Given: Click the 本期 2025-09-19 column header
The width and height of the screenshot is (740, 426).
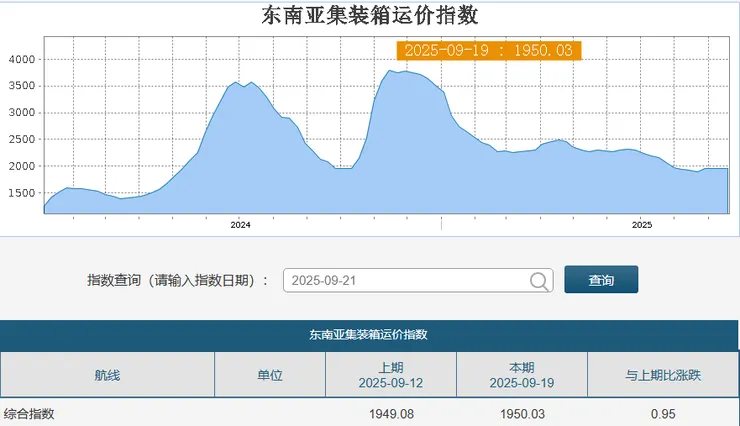Looking at the screenshot, I should point(521,375).
